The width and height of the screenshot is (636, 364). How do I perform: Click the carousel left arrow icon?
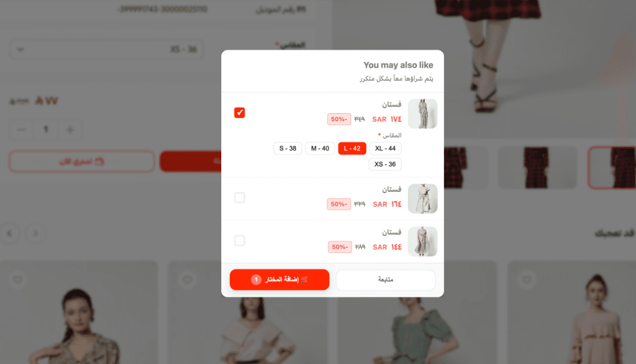(x=10, y=233)
